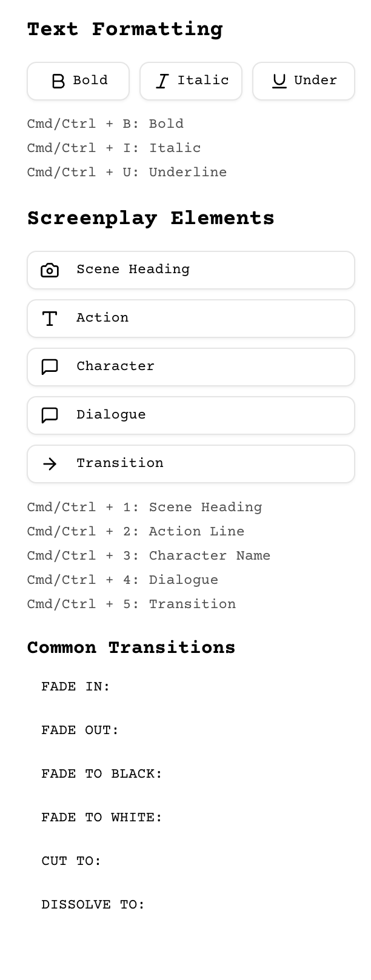371x980 pixels.
Task: Click the T icon for Action
Action: tap(50, 319)
